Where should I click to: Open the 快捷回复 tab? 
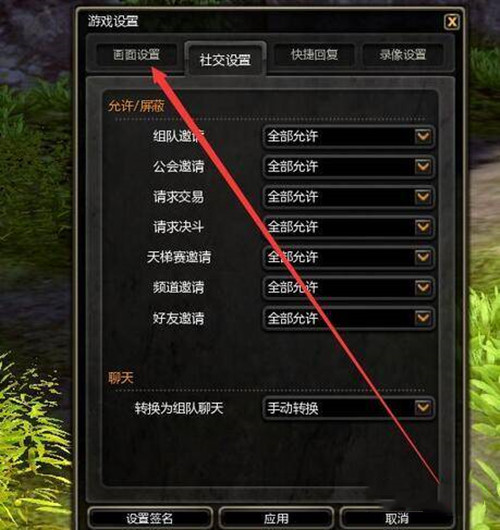click(314, 55)
